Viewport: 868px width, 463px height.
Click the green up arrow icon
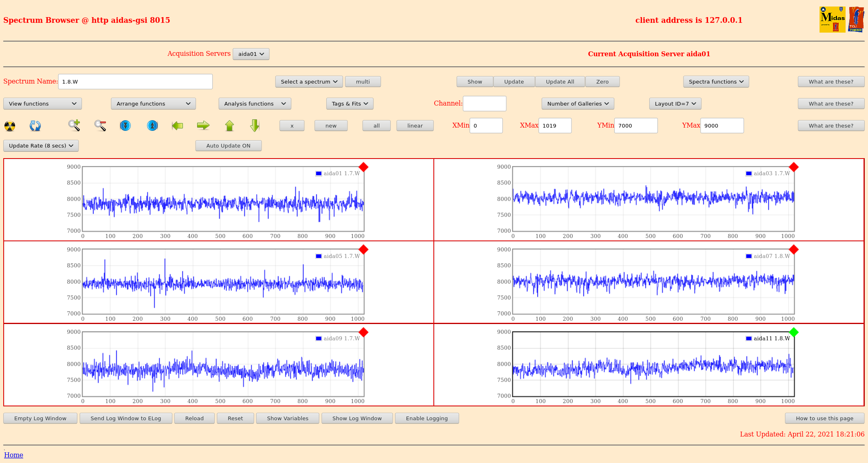tap(229, 126)
